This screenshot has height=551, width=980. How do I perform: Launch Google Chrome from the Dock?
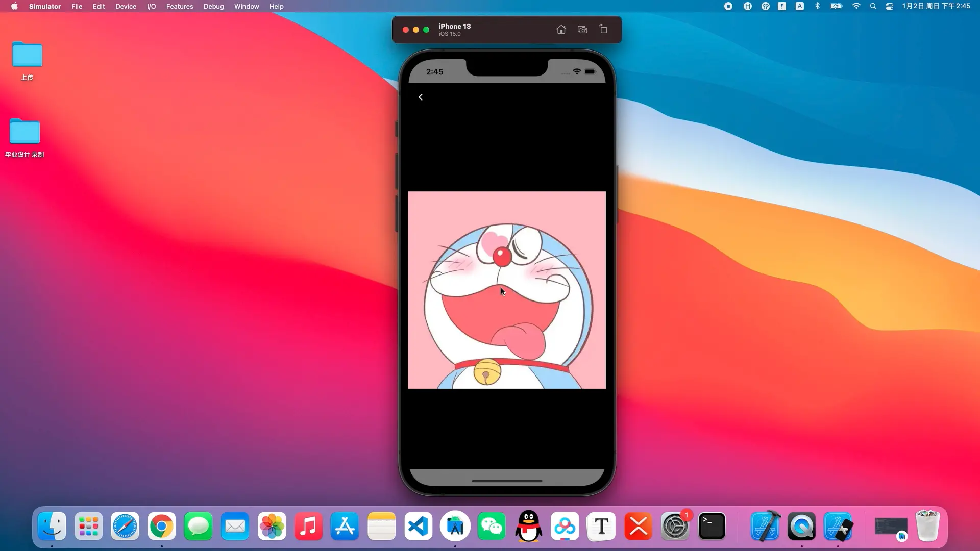pyautogui.click(x=162, y=526)
